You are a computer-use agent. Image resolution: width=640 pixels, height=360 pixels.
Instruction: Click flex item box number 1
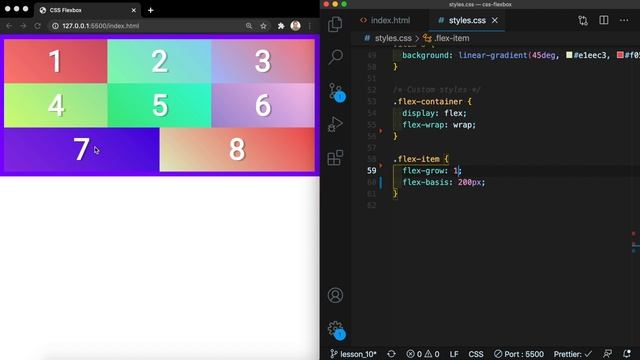click(56, 61)
